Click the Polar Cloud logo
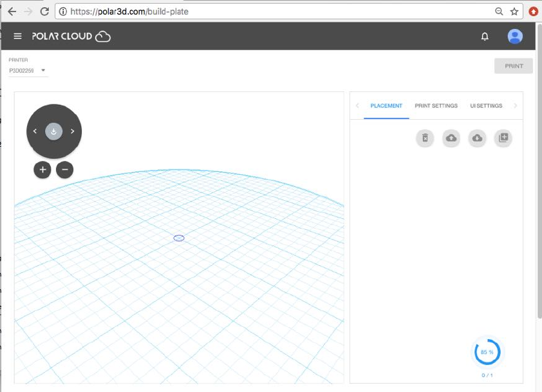 [x=71, y=36]
